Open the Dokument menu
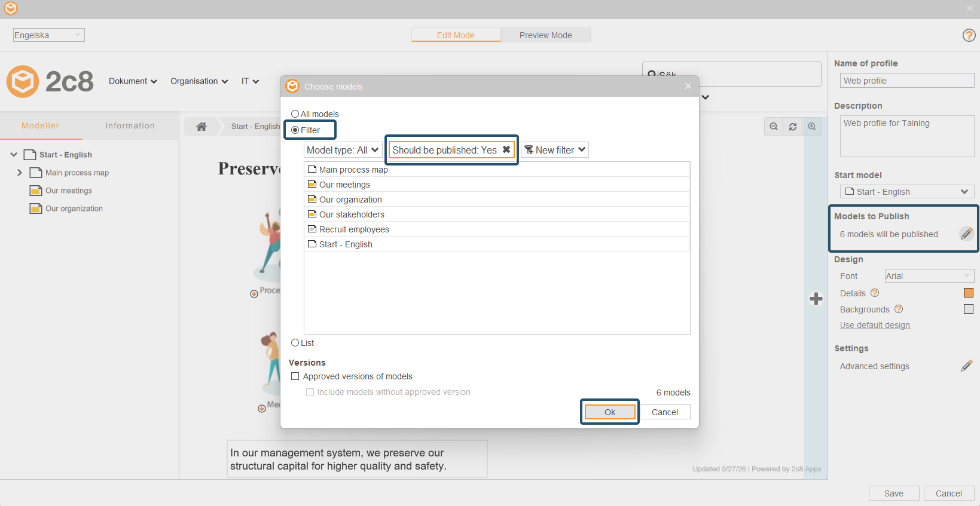The image size is (980, 506). point(133,81)
